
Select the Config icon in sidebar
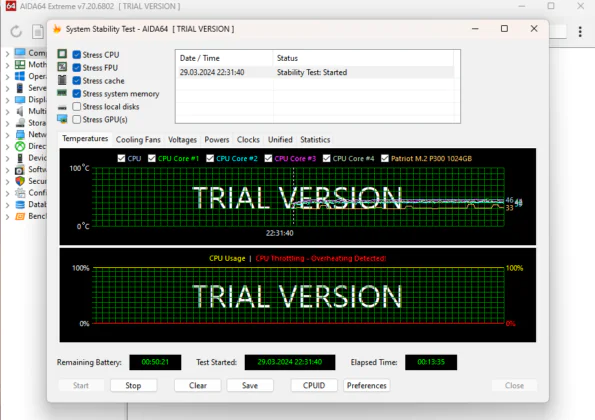click(20, 193)
